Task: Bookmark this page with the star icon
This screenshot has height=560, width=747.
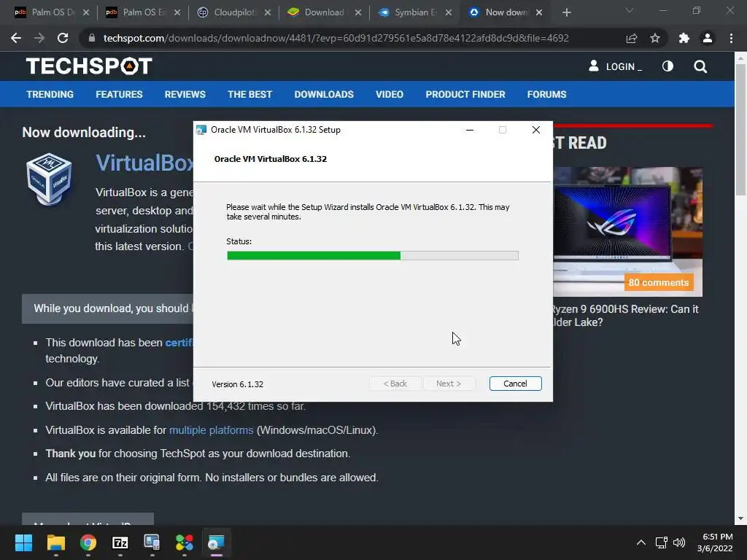Action: (x=655, y=38)
